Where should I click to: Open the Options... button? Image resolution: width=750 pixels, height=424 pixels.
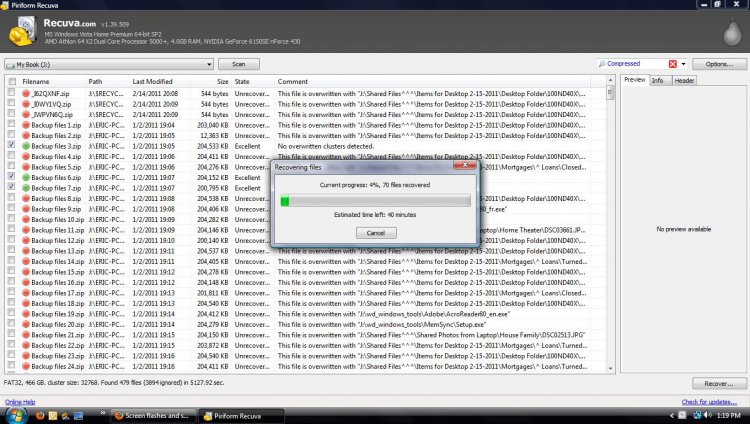(719, 64)
